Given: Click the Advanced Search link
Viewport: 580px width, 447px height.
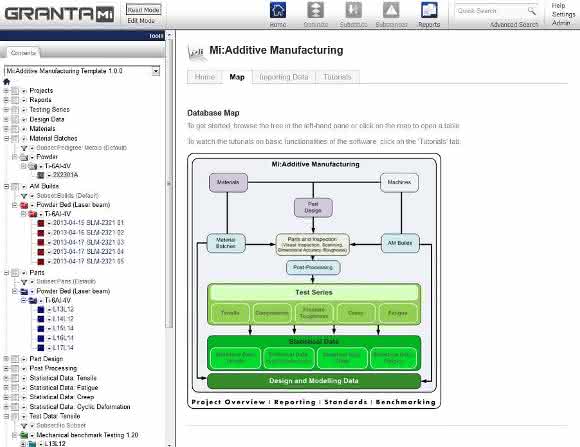Looking at the screenshot, I should pos(514,24).
